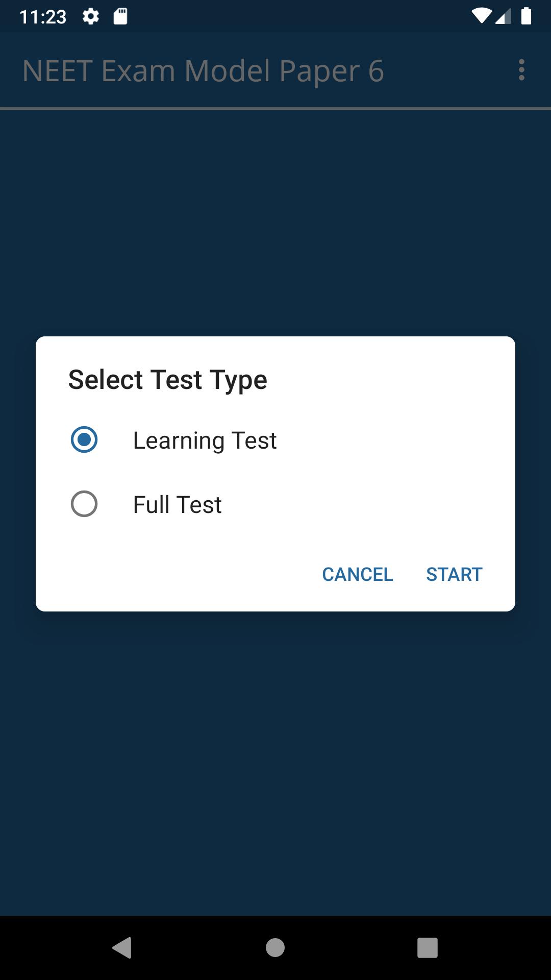This screenshot has height=980, width=551.
Task: Click the Select Test Type dialog heading
Action: pyautogui.click(x=168, y=380)
